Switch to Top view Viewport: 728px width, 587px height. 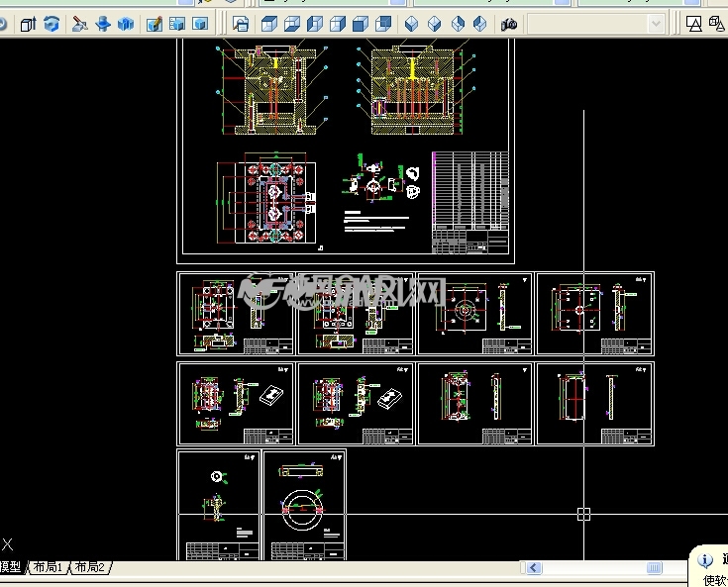pyautogui.click(x=268, y=24)
